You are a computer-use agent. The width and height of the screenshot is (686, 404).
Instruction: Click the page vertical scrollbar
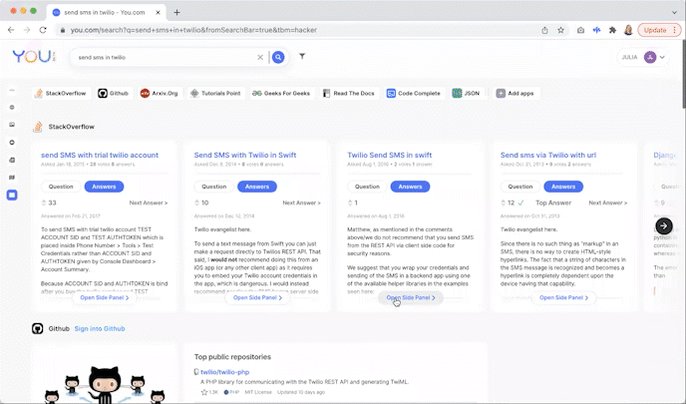pyautogui.click(x=683, y=74)
